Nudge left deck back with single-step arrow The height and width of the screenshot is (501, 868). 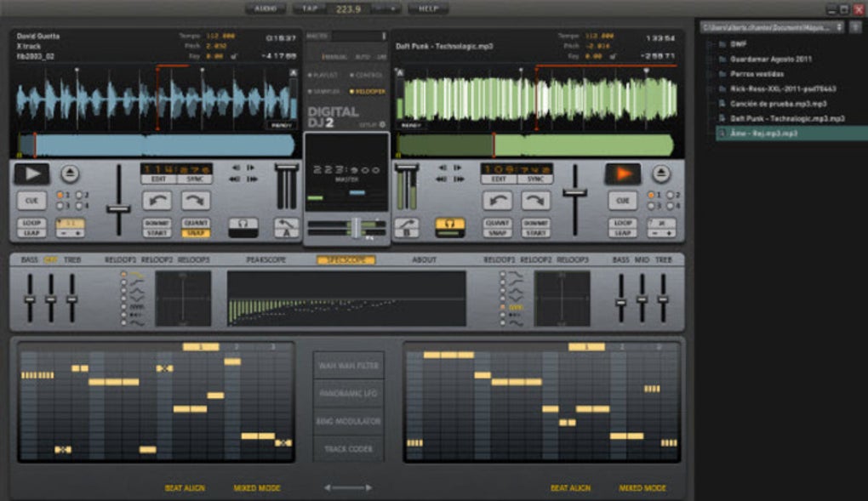pyautogui.click(x=237, y=168)
